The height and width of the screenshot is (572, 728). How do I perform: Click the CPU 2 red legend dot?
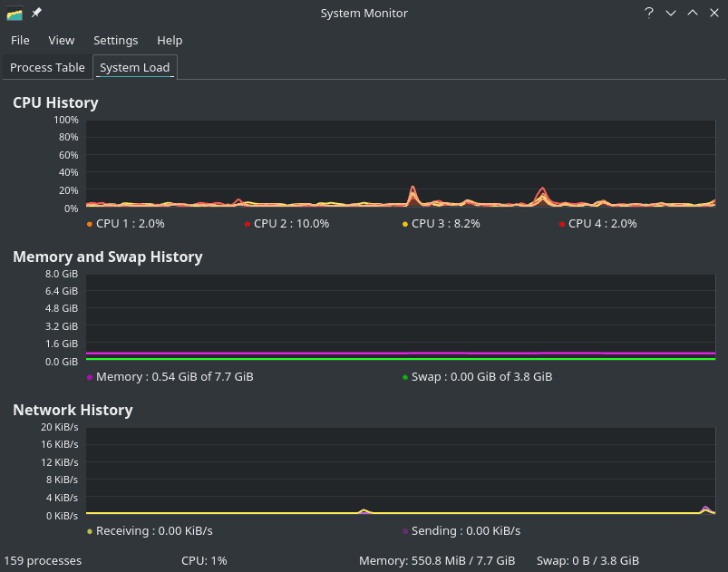248,224
